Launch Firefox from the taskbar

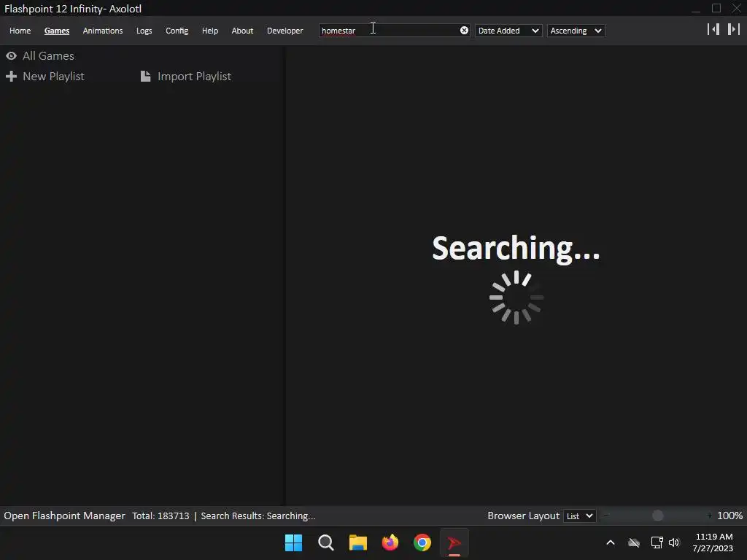(390, 542)
